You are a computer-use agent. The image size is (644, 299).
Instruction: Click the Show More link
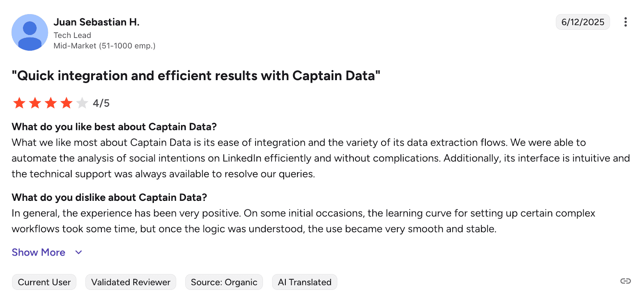click(x=39, y=252)
